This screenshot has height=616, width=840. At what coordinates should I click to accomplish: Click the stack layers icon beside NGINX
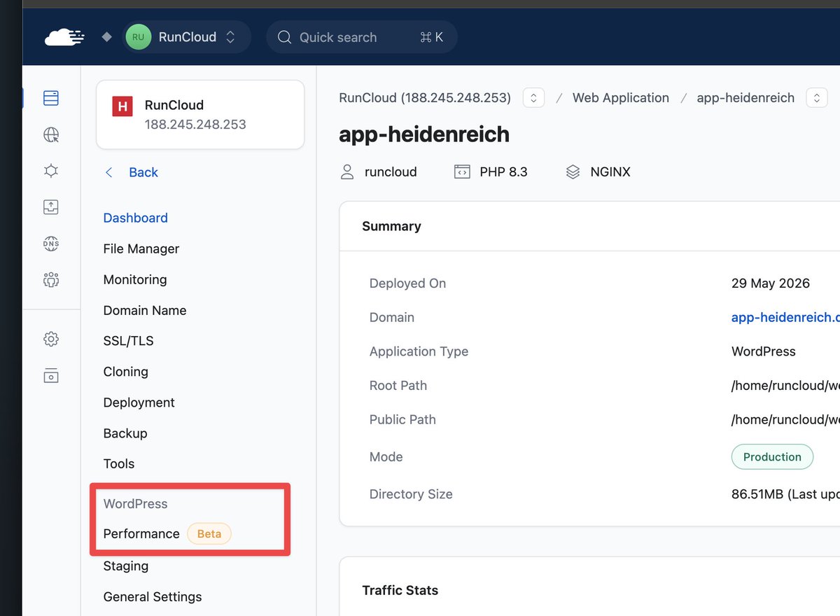point(573,171)
